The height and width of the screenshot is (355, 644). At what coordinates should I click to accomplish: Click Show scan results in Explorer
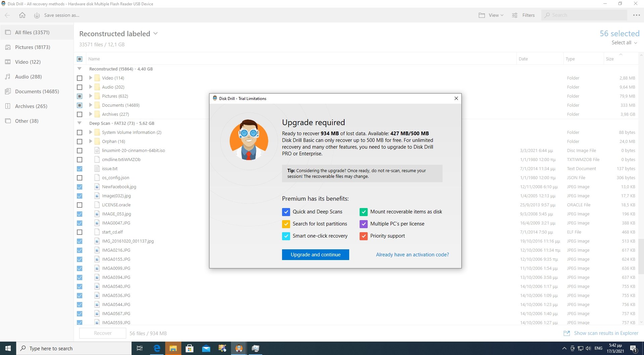[x=606, y=333]
